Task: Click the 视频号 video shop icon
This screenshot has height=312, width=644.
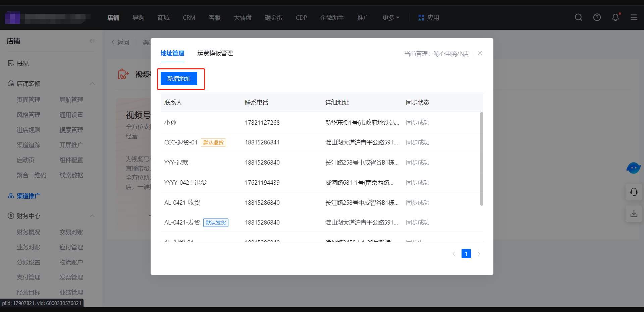Action: pos(123,74)
